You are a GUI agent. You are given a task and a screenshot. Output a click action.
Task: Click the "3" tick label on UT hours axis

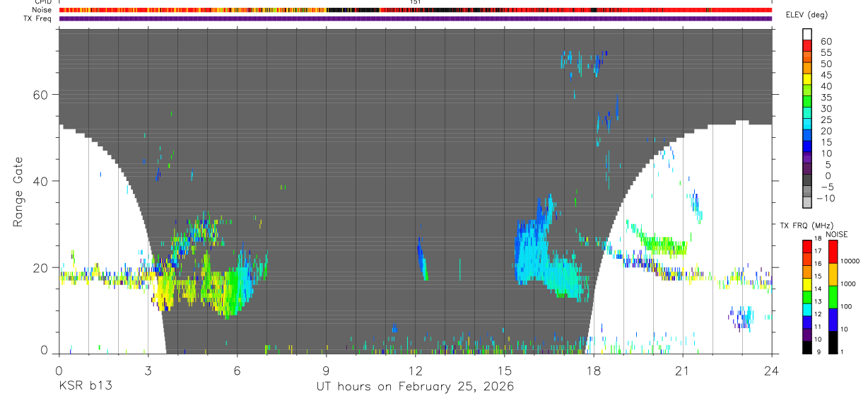click(148, 371)
